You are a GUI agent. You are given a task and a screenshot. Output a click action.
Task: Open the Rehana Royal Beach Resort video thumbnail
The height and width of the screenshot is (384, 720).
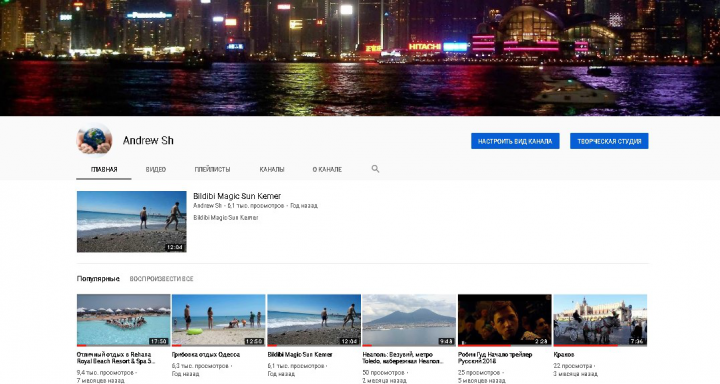pyautogui.click(x=124, y=320)
